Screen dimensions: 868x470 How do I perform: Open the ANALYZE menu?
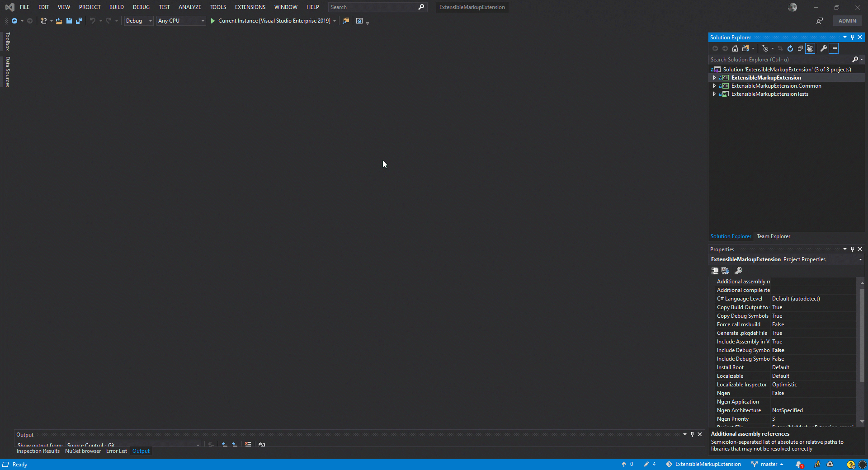[190, 7]
